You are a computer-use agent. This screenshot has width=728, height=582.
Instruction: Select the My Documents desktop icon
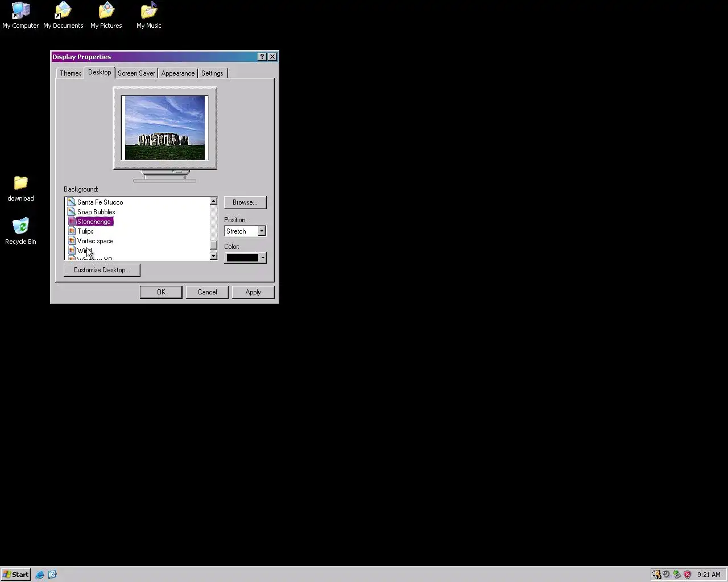[63, 15]
